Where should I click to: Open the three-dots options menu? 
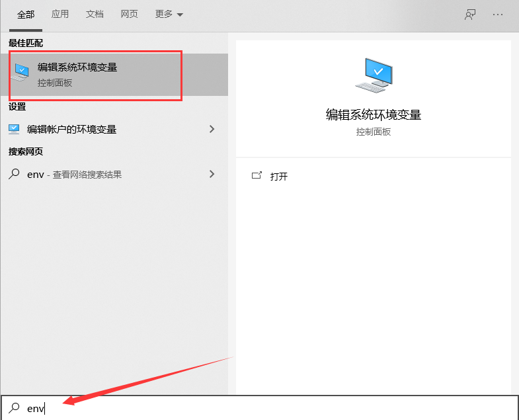[497, 15]
